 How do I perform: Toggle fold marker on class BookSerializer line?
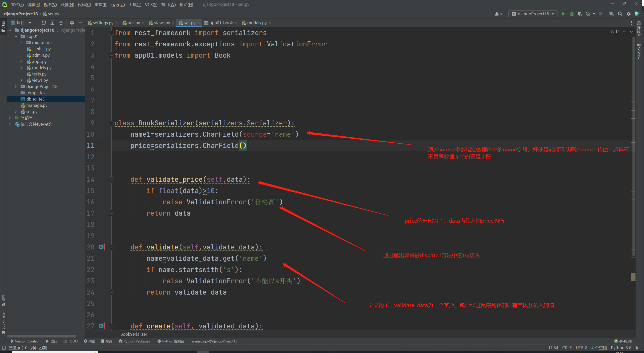point(112,123)
